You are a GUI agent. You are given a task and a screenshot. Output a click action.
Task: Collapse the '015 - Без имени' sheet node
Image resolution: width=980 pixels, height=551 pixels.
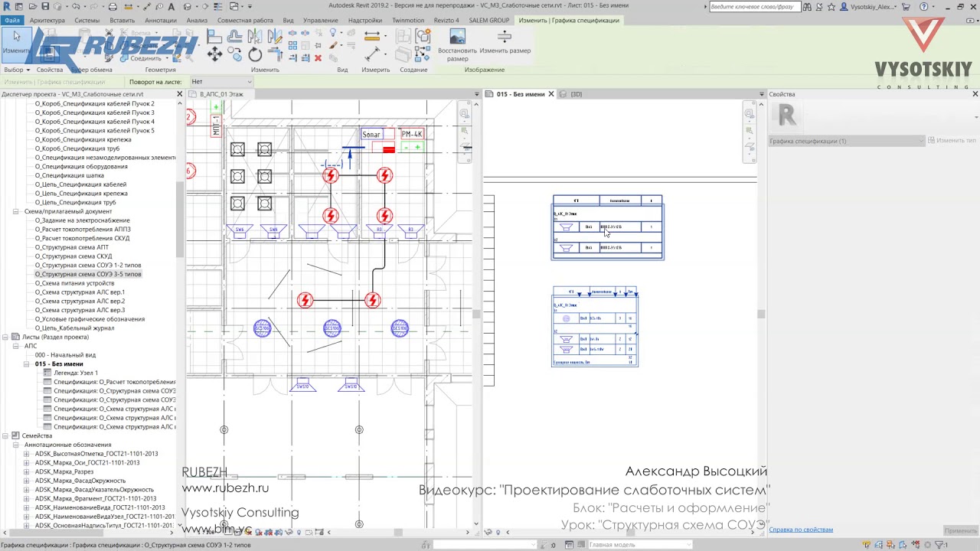point(26,364)
